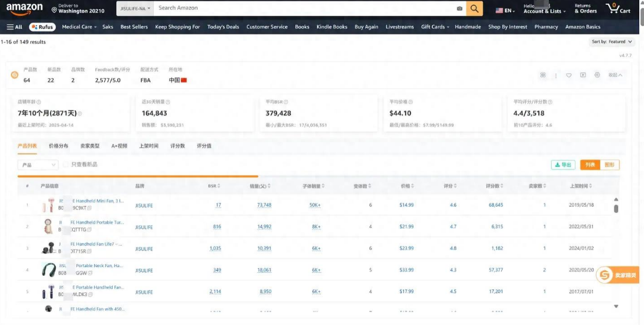Open Rufus assistant
The image size is (644, 325).
pos(42,27)
